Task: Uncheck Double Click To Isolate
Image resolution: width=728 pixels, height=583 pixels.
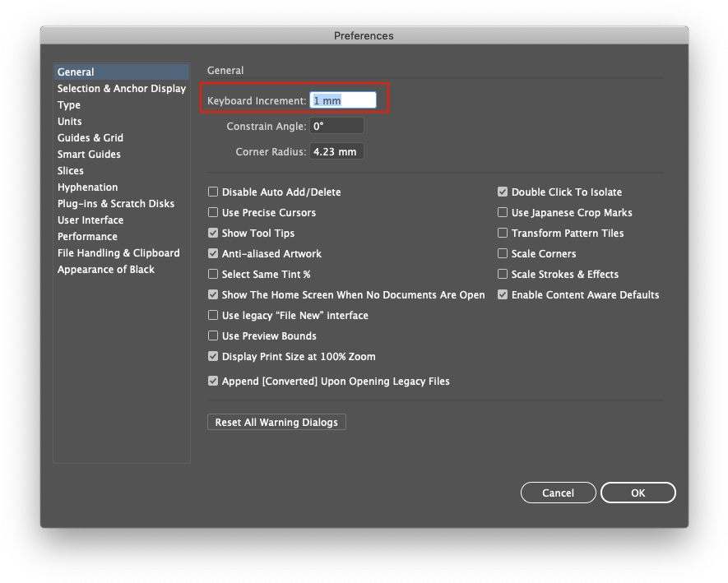Action: [x=503, y=192]
